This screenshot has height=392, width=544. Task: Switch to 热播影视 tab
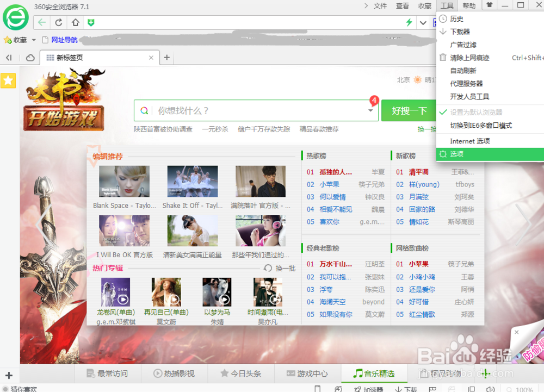tap(174, 374)
